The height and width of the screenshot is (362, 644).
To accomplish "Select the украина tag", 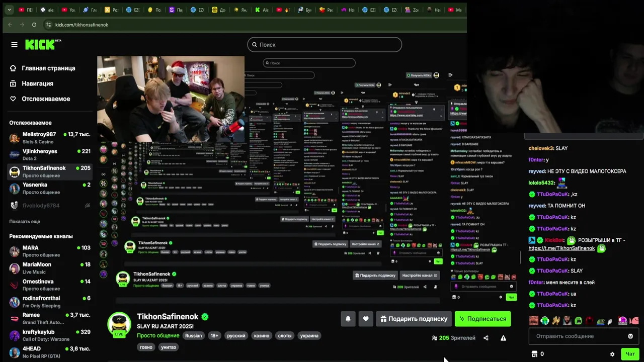I will click(309, 336).
